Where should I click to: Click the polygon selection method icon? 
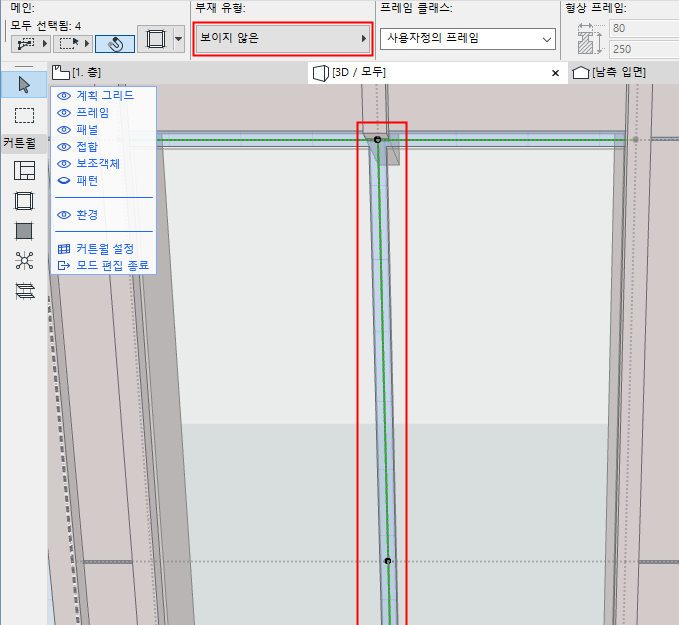[26, 44]
